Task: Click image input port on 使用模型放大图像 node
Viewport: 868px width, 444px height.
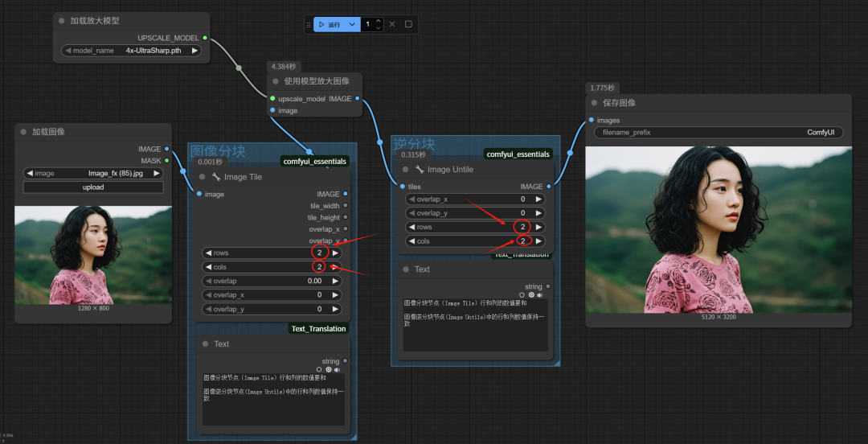Action: [x=272, y=110]
